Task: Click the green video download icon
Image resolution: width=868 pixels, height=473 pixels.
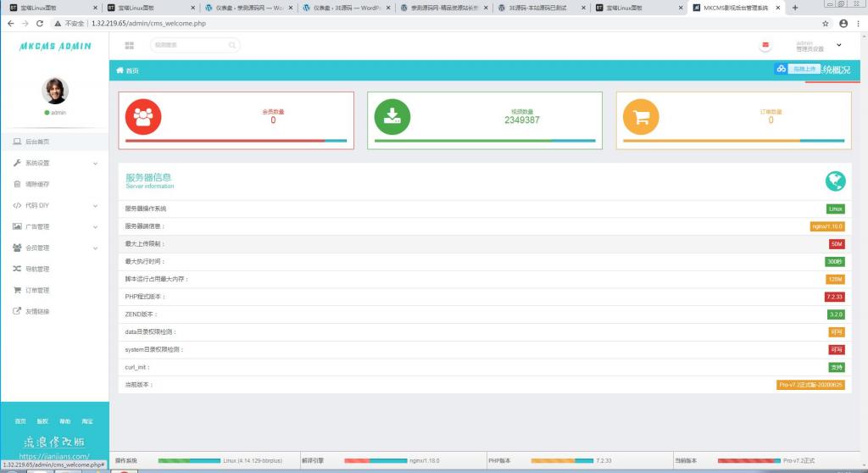Action: click(392, 117)
